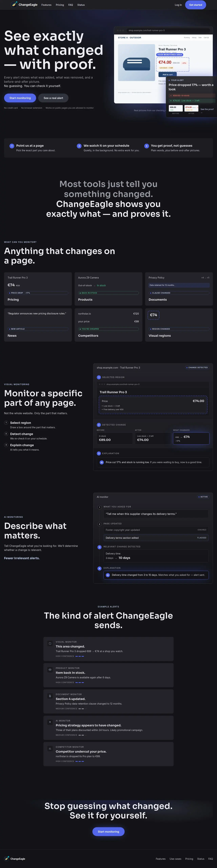Open the Pricing monitoring card

click(38, 289)
